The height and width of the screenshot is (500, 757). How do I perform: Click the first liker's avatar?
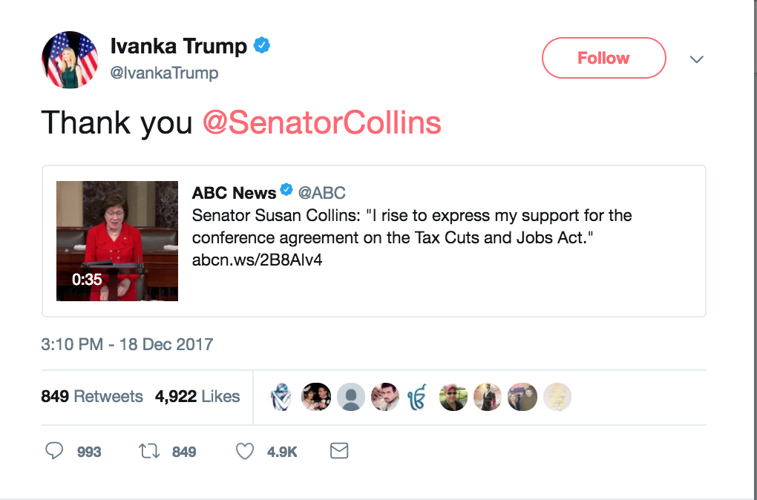click(281, 397)
